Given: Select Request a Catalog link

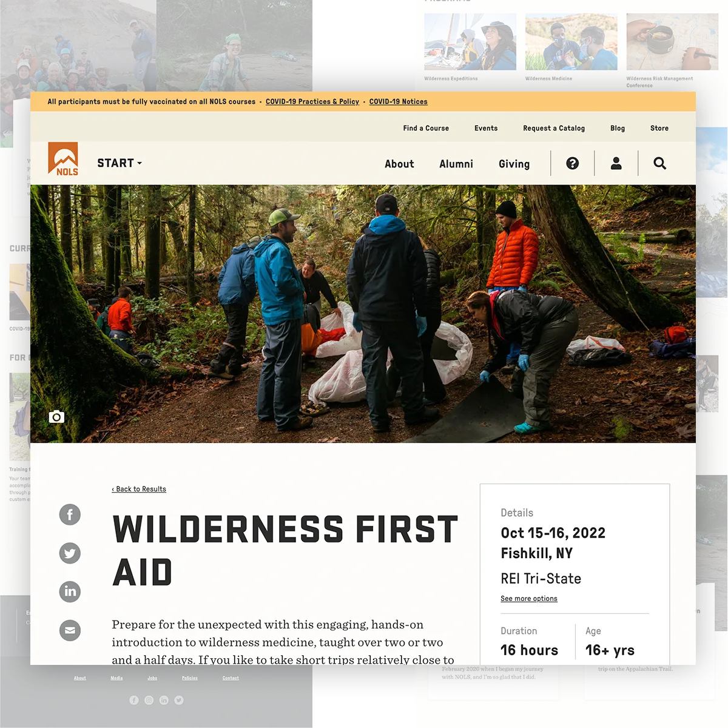Looking at the screenshot, I should click(554, 128).
